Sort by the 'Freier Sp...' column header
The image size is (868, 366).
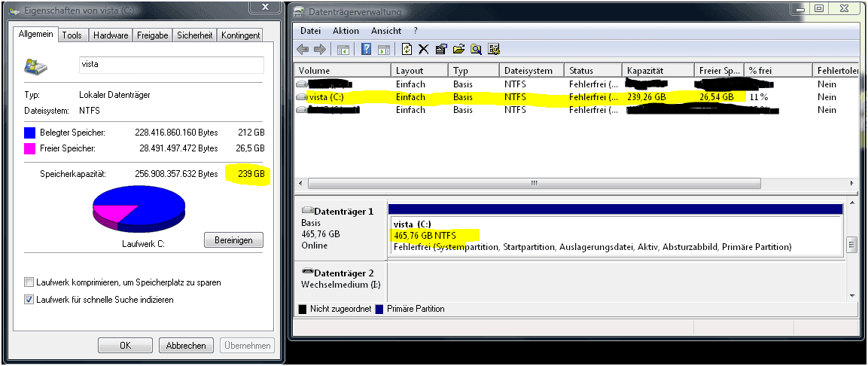pyautogui.click(x=719, y=70)
